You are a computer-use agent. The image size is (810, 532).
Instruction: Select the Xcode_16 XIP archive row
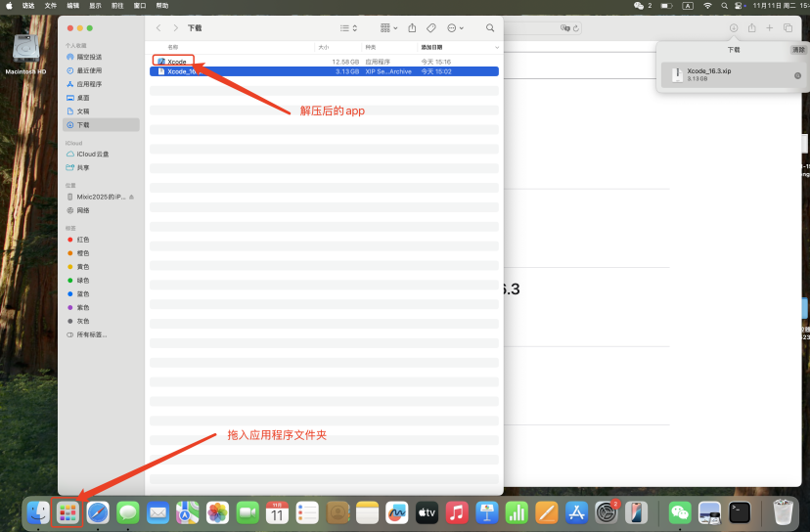(x=324, y=71)
